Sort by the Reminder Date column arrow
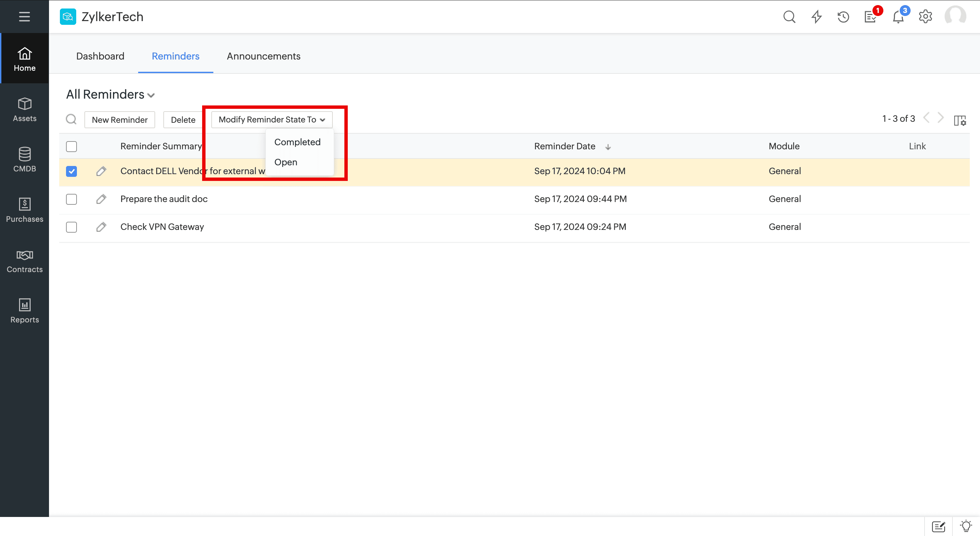This screenshot has width=980, height=536. [x=608, y=147]
